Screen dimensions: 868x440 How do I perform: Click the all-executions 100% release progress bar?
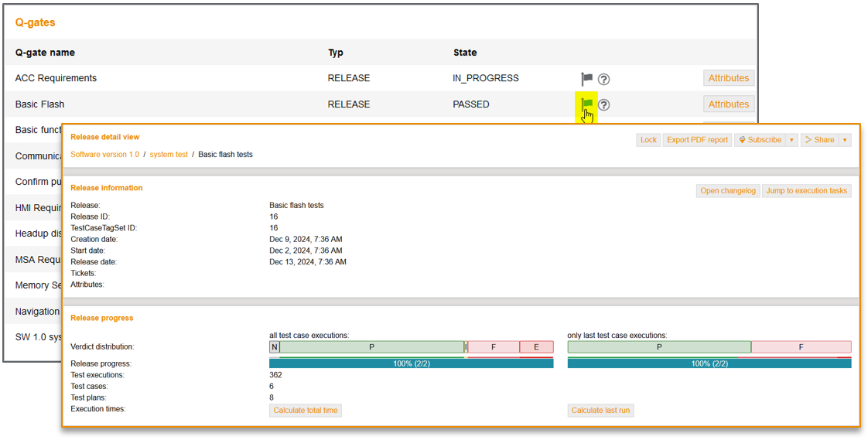[x=411, y=363]
